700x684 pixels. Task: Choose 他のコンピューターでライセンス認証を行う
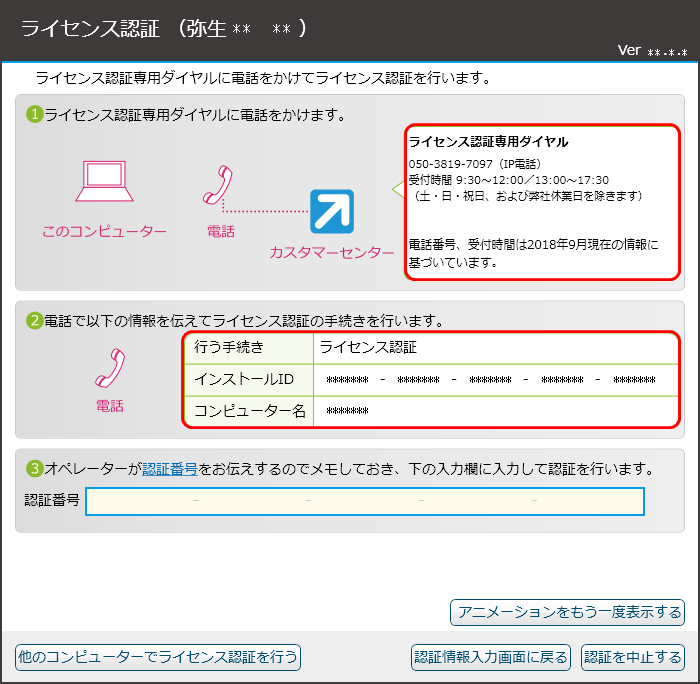[x=158, y=657]
